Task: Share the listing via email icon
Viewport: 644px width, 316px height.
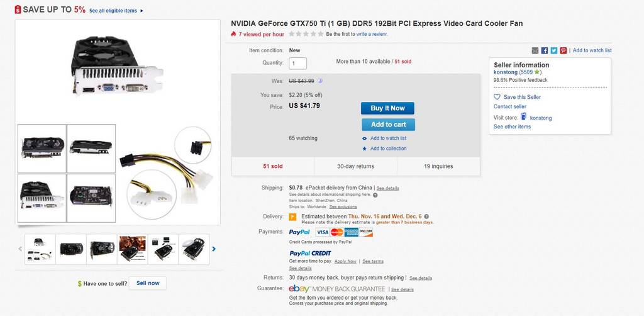Action: coord(535,50)
